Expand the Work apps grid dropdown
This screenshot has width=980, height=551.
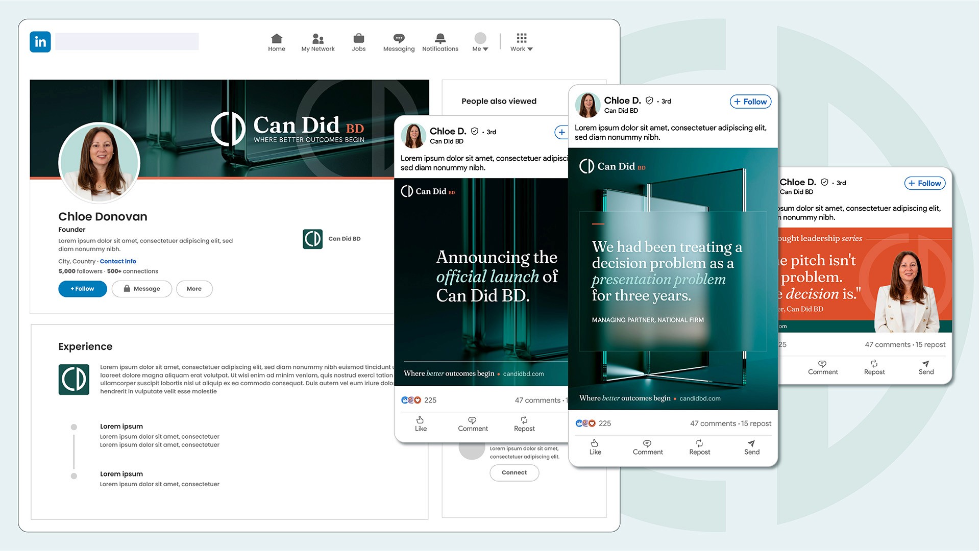point(522,42)
